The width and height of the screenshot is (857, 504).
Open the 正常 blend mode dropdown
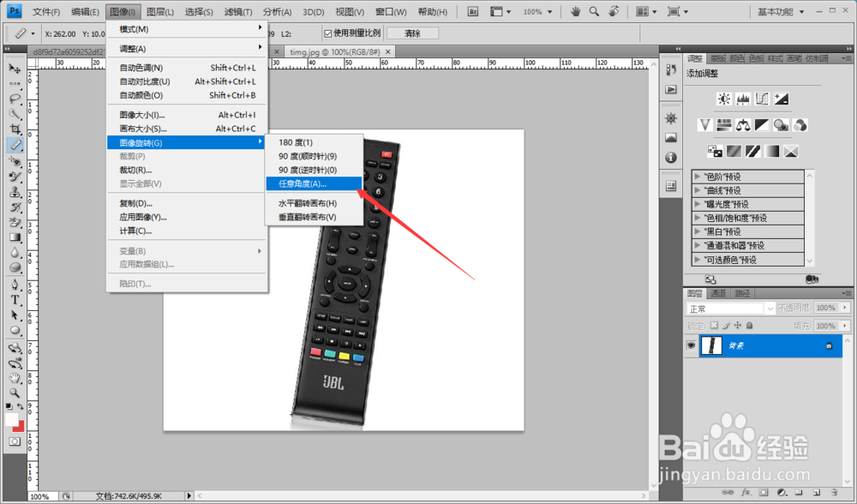731,309
